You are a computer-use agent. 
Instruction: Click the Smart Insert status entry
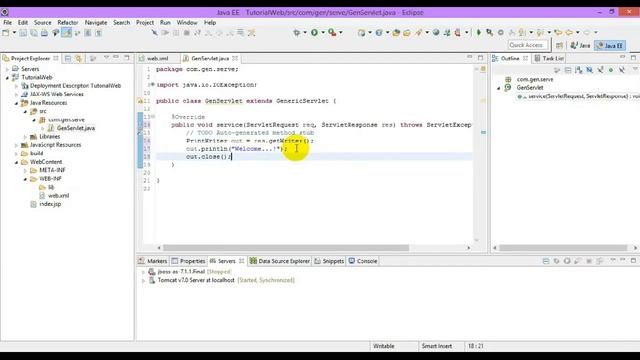pyautogui.click(x=437, y=346)
